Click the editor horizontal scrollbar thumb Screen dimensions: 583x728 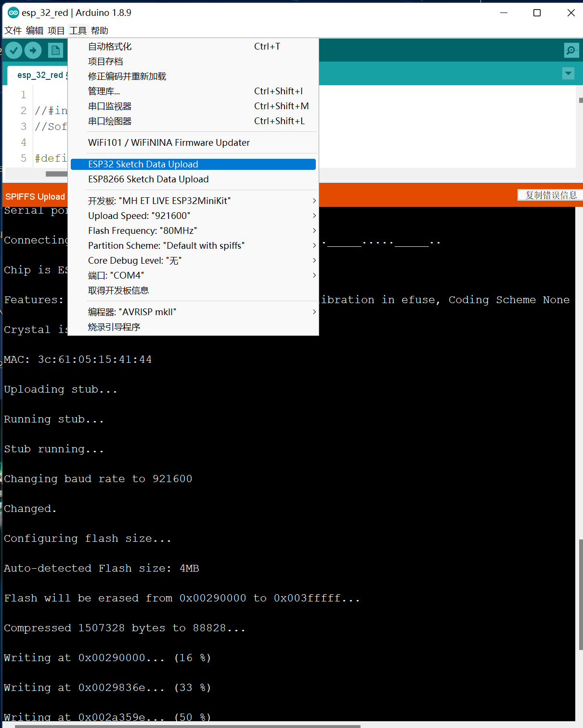point(56,174)
